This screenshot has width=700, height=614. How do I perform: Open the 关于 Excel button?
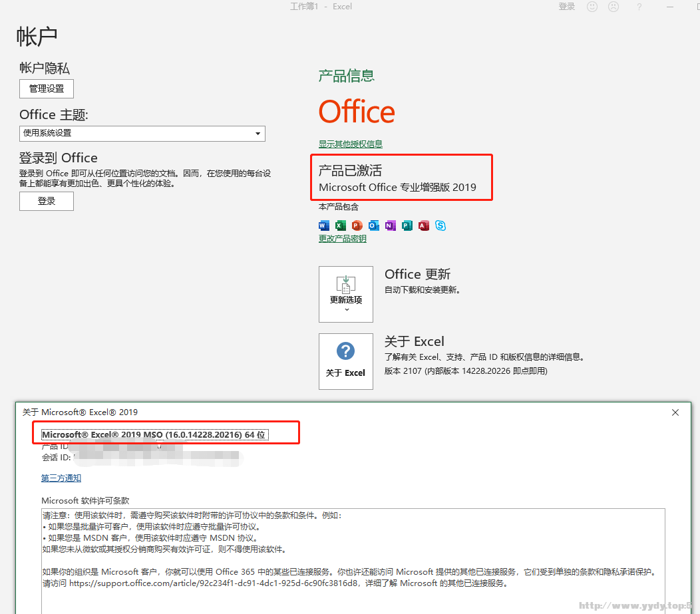tap(346, 361)
